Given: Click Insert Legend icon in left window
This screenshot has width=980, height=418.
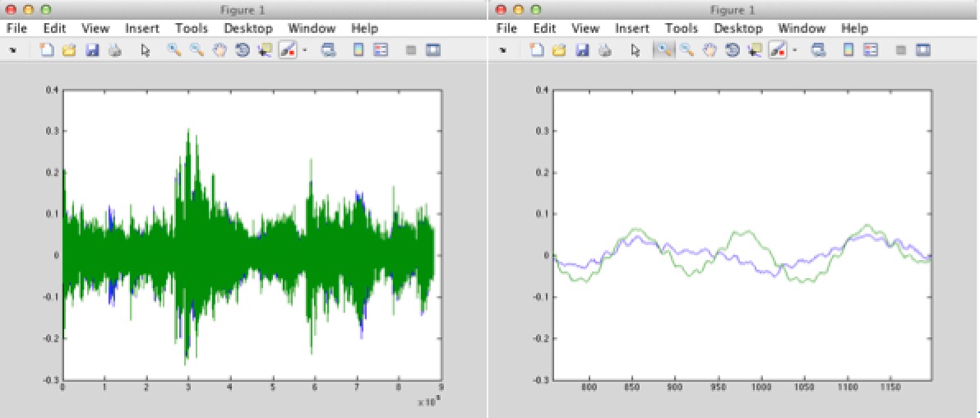Looking at the screenshot, I should [x=381, y=51].
